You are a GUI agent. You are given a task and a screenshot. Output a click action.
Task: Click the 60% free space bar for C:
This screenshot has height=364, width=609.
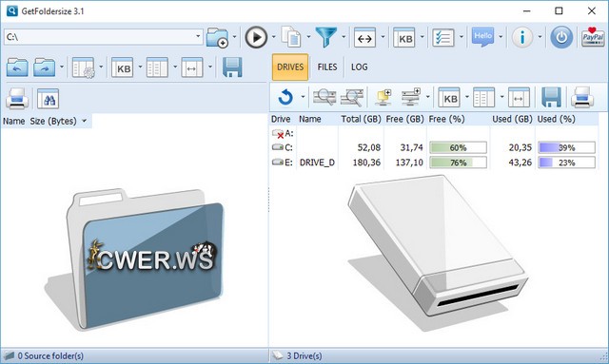point(458,147)
